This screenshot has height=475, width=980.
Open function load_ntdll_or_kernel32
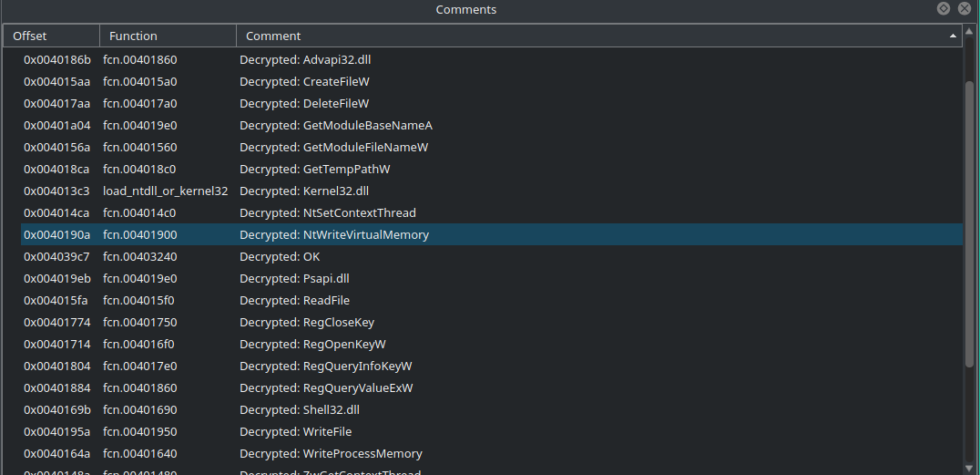click(165, 191)
